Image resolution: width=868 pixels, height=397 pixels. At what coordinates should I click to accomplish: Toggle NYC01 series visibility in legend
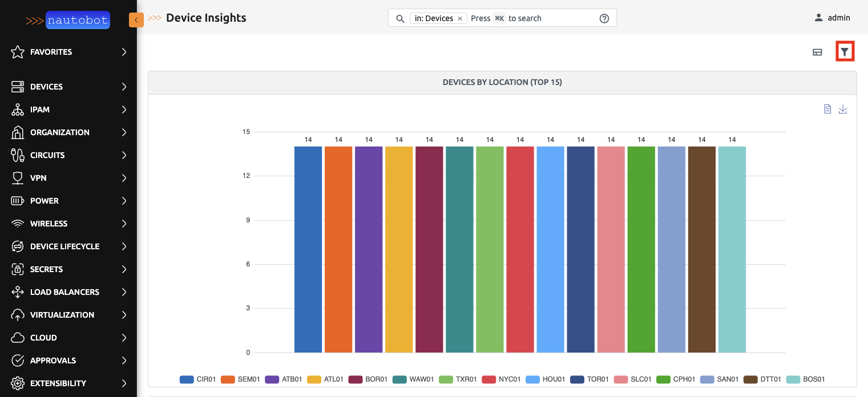tap(511, 379)
